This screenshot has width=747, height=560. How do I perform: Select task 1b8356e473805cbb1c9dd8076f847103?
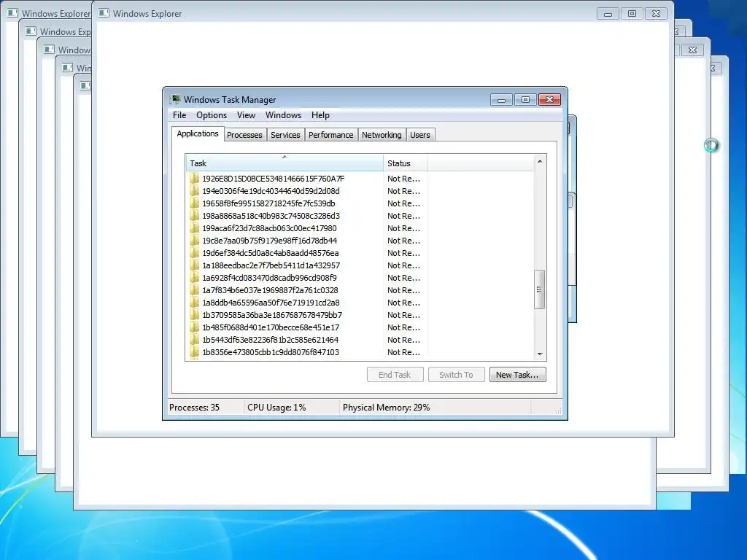[271, 352]
